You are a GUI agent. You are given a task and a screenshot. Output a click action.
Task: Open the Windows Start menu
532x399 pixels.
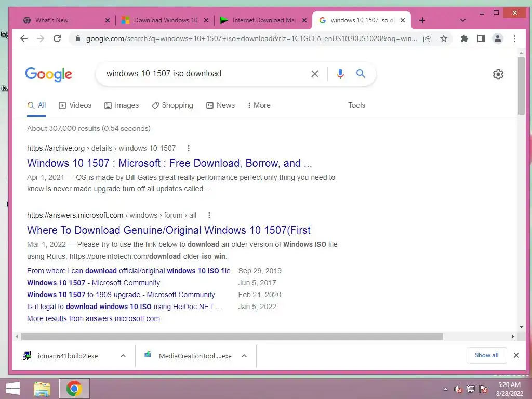click(x=13, y=389)
